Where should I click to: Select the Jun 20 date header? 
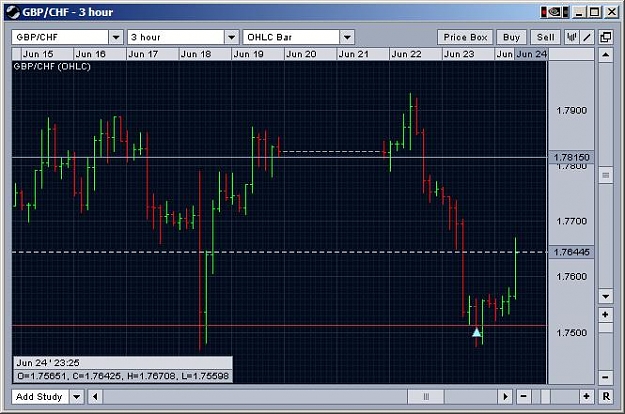pos(310,54)
